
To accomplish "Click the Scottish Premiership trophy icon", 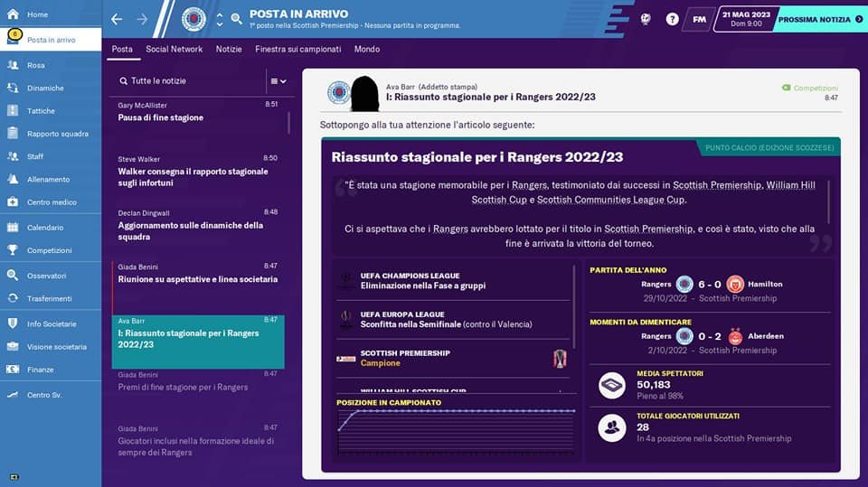I will 560,359.
